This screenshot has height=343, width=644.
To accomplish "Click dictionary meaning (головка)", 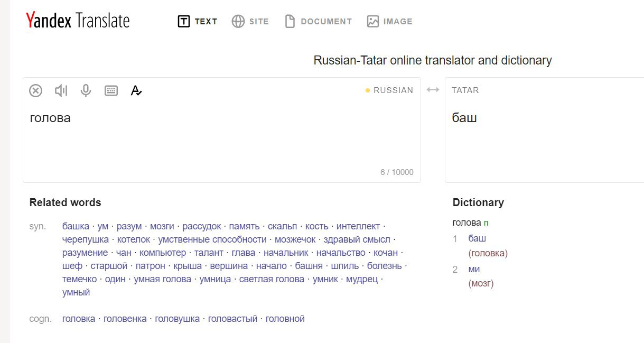I will [488, 253].
